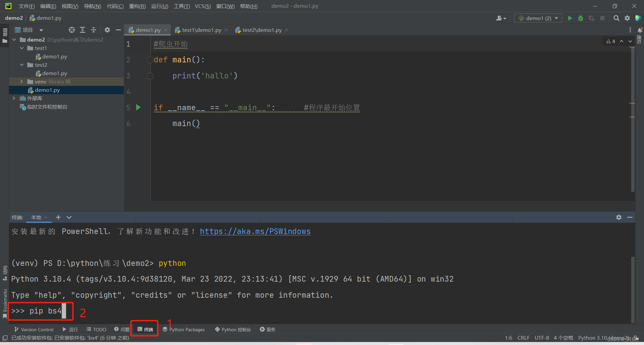The image size is (644, 345).
Task: Click UTF-8 encoding in status bar
Action: click(542, 338)
